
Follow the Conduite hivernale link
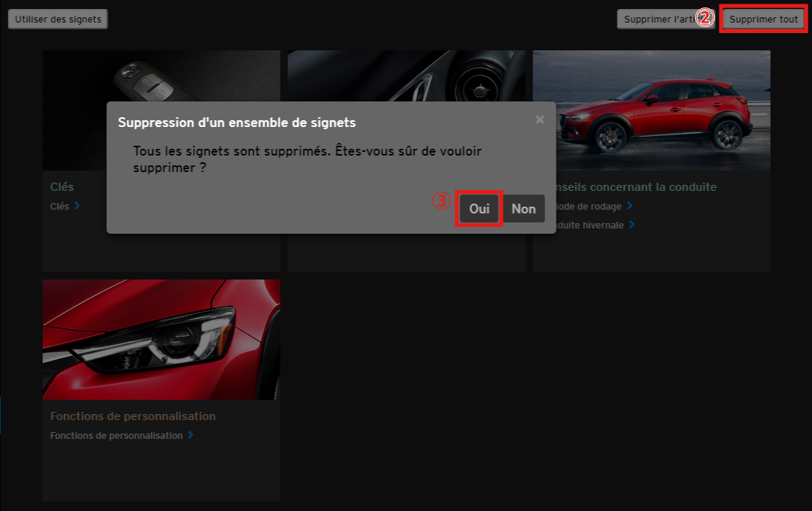click(590, 225)
